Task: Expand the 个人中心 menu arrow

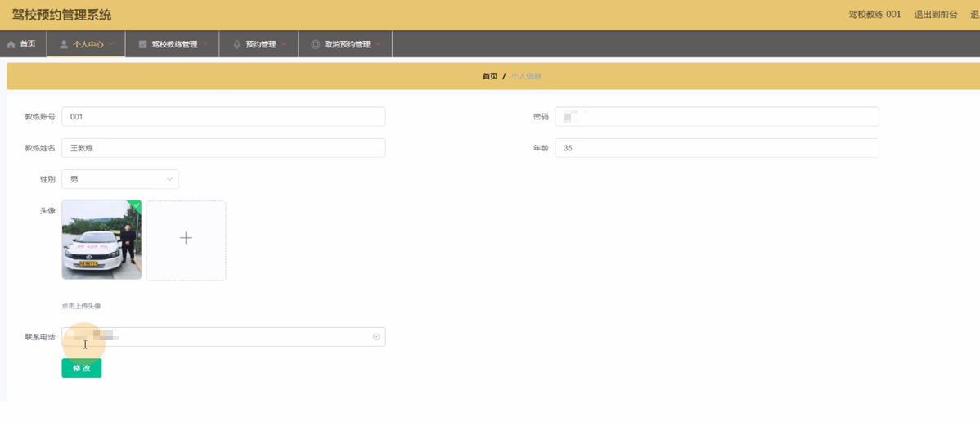Action: click(x=111, y=44)
